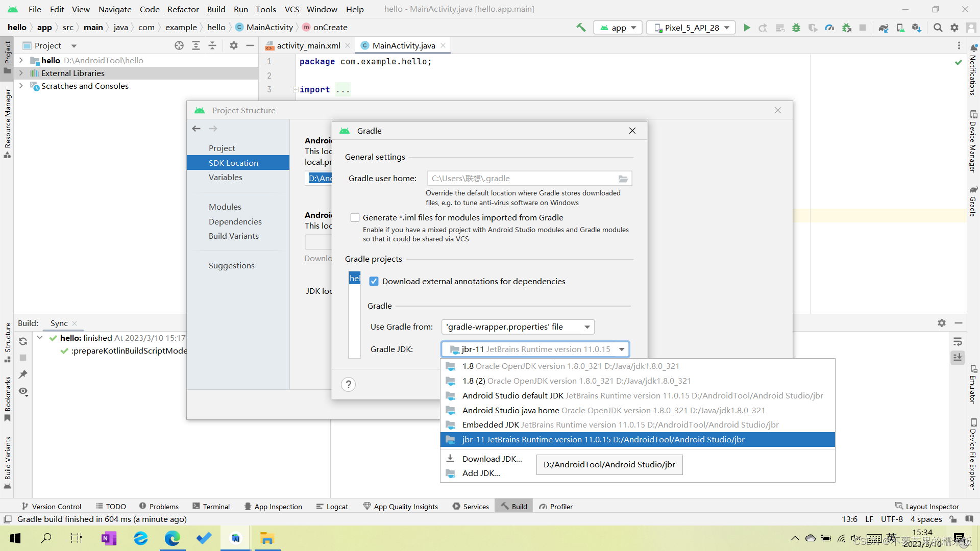The image size is (980, 551).
Task: Open the Profile app gauge icon
Action: (x=829, y=28)
